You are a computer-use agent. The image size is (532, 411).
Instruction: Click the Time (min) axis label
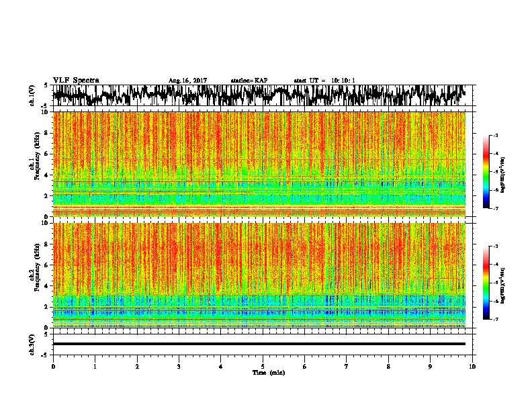[269, 373]
